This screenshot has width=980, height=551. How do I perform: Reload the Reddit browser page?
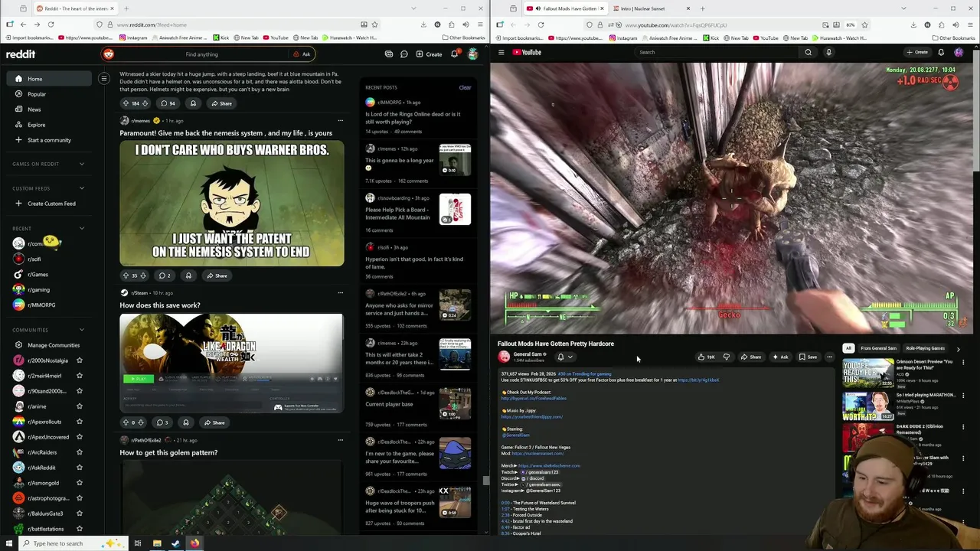[x=51, y=24]
